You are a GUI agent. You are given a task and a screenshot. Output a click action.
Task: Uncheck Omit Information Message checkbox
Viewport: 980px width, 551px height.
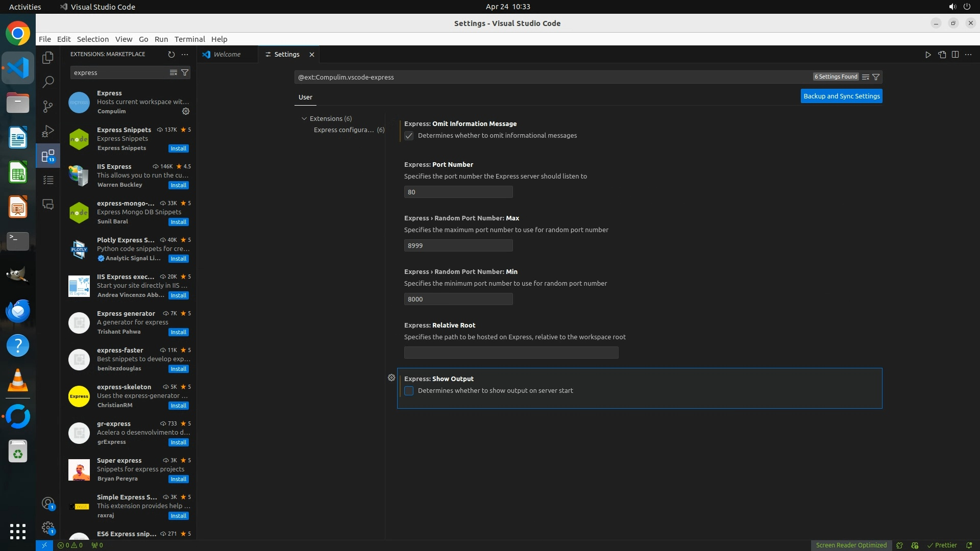point(409,136)
